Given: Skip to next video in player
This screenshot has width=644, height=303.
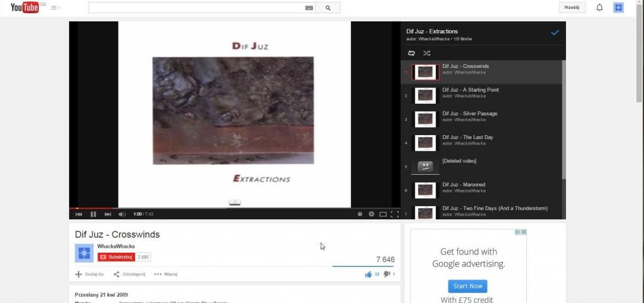Looking at the screenshot, I should (108, 214).
